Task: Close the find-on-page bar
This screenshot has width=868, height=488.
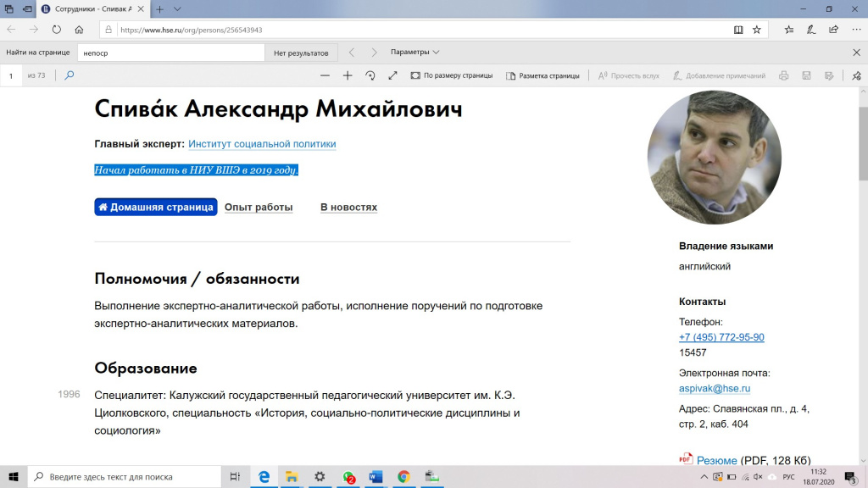Action: pyautogui.click(x=856, y=52)
